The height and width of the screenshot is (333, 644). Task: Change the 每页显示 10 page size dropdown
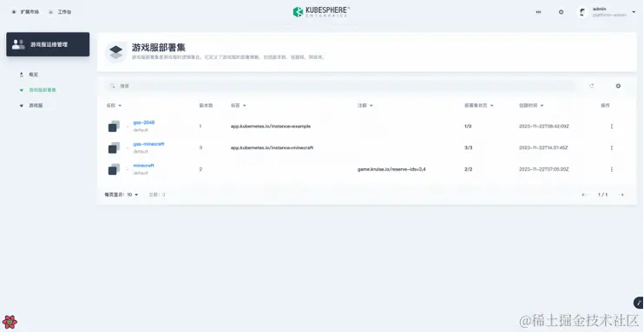point(122,194)
